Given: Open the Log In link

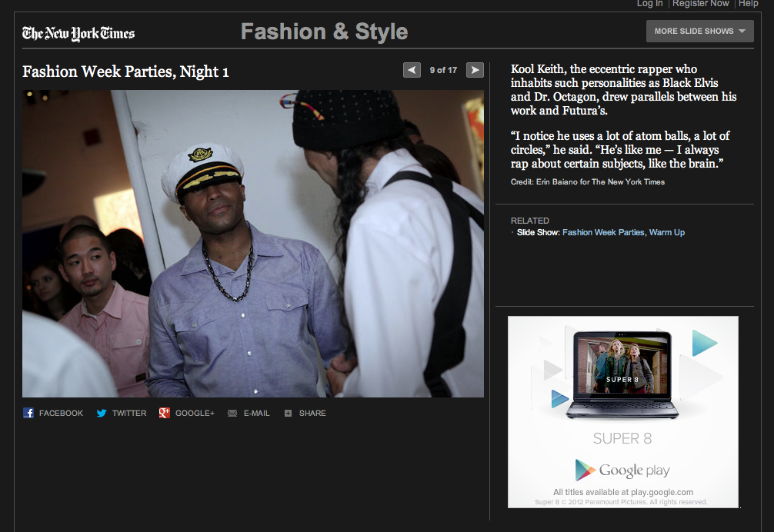Looking at the screenshot, I should (x=649, y=4).
